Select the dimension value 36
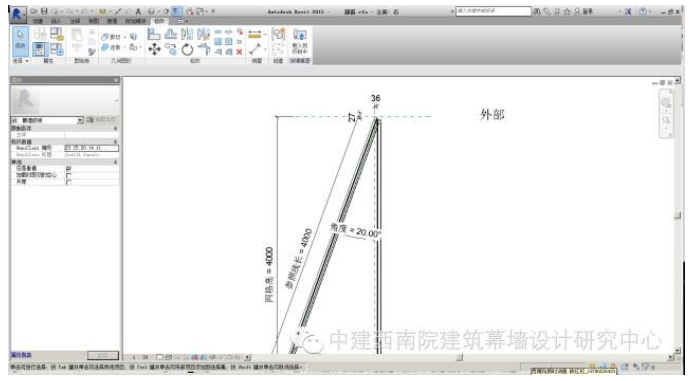Viewport: 696px width, 381px height. click(x=376, y=98)
